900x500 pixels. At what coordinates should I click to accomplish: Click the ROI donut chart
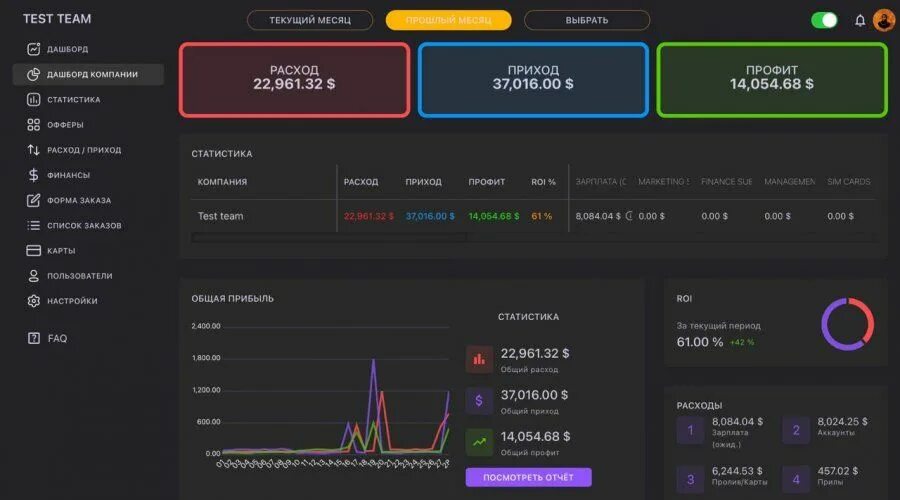847,324
